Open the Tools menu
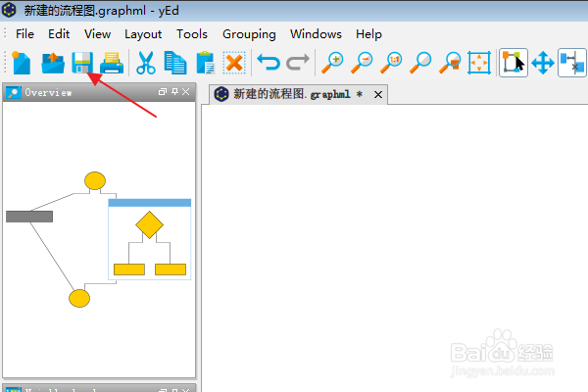Image resolution: width=588 pixels, height=392 pixels. [x=192, y=34]
